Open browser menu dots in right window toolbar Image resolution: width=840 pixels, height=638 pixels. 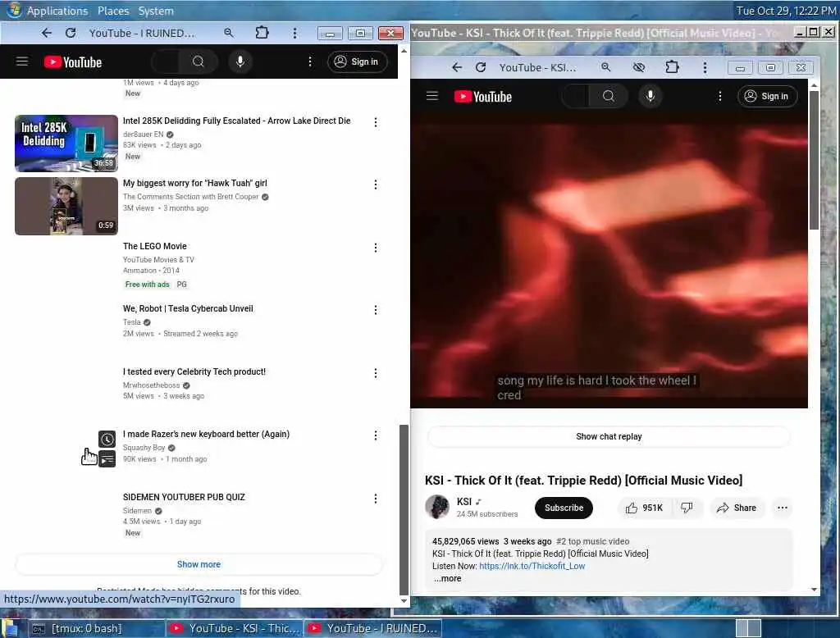pos(705,67)
